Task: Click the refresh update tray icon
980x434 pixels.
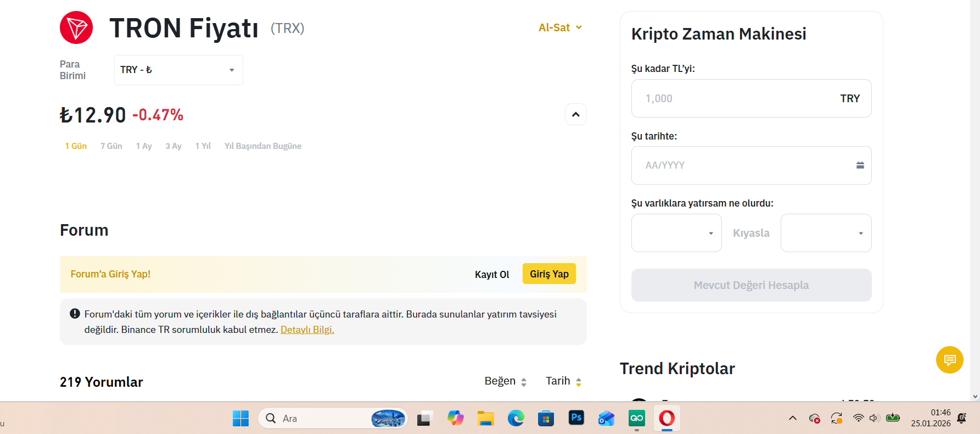Action: coord(837,419)
